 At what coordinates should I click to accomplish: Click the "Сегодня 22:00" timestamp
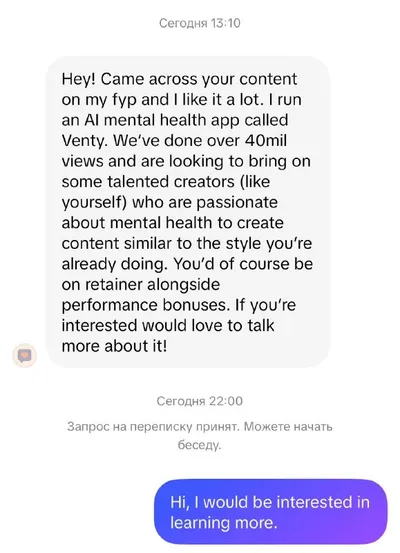tap(200, 401)
